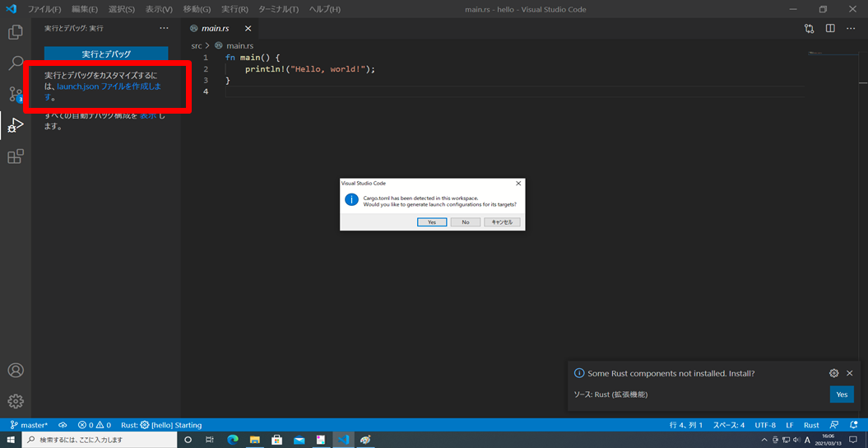Click the "Hello, world!" string in code
Screen dimensions: 868x448
pos(329,69)
